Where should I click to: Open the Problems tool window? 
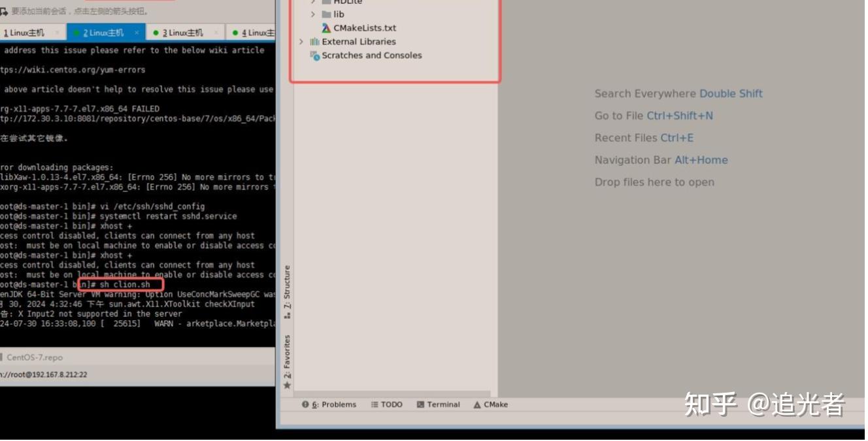coord(334,404)
